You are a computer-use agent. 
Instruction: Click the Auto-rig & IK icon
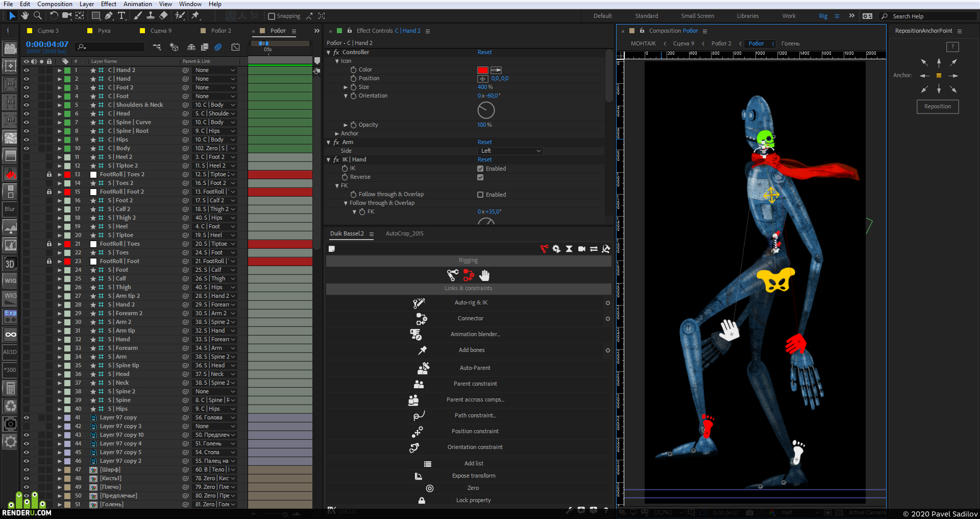[x=419, y=303]
